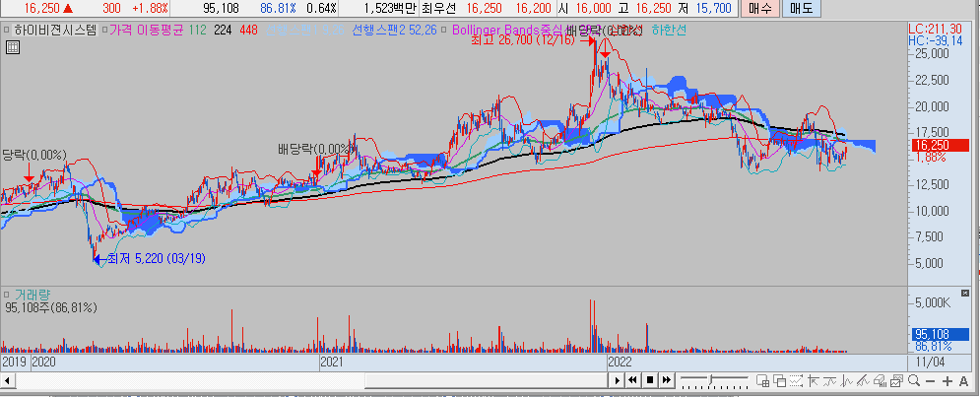Click the line-trend chart icon
Viewport: 980px width, 397px height.
[830, 380]
